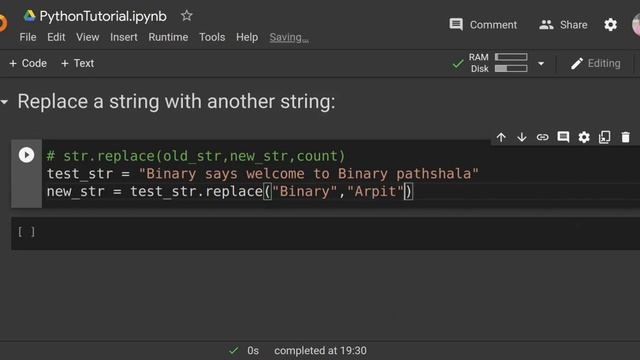Click the "Arpit" string in code
This screenshot has height=360, width=640.
click(375, 191)
